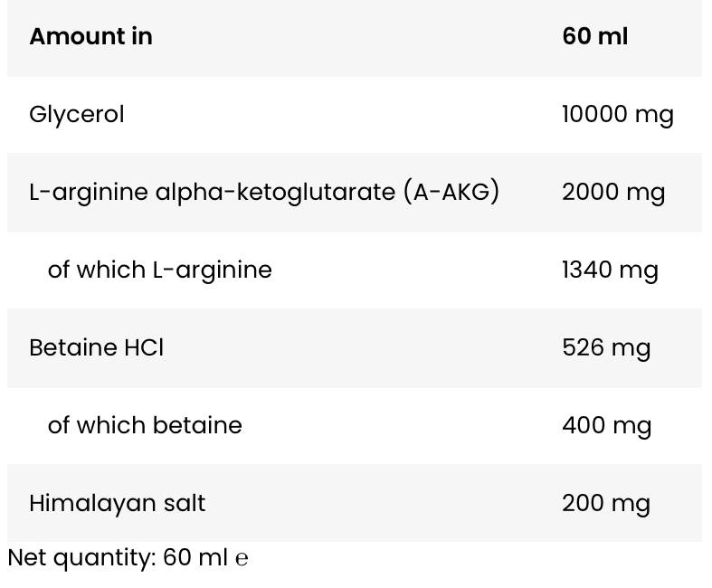This screenshot has height=588, width=712.
Task: Select the 'Betaine HCl' ingredient label
Action: (x=96, y=347)
